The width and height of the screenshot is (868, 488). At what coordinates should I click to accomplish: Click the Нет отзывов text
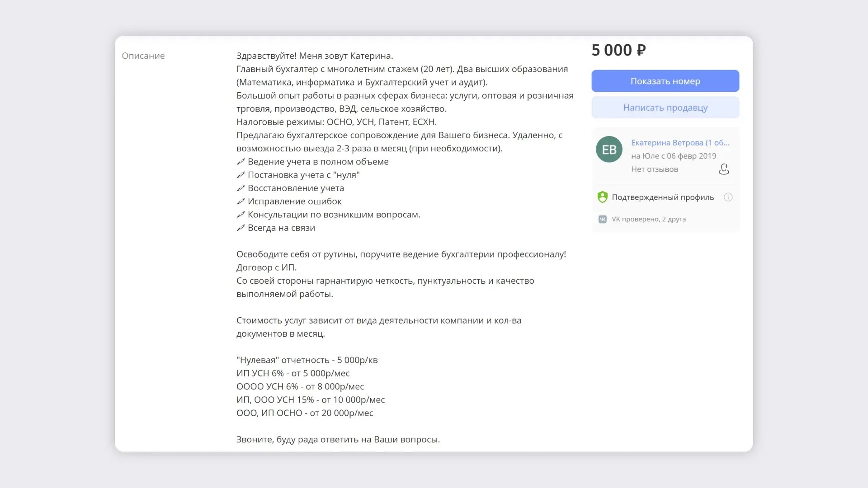[654, 169]
